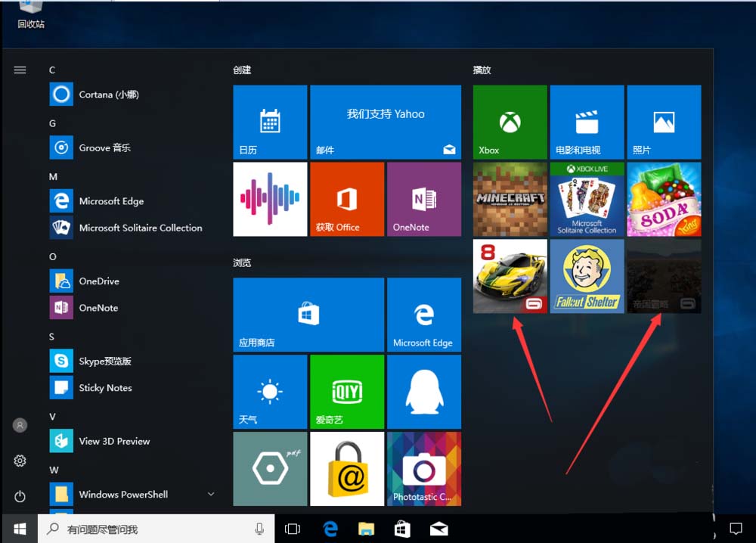756x543 pixels.
Task: Open Microsoft Store from the taskbar
Action: pos(401,528)
